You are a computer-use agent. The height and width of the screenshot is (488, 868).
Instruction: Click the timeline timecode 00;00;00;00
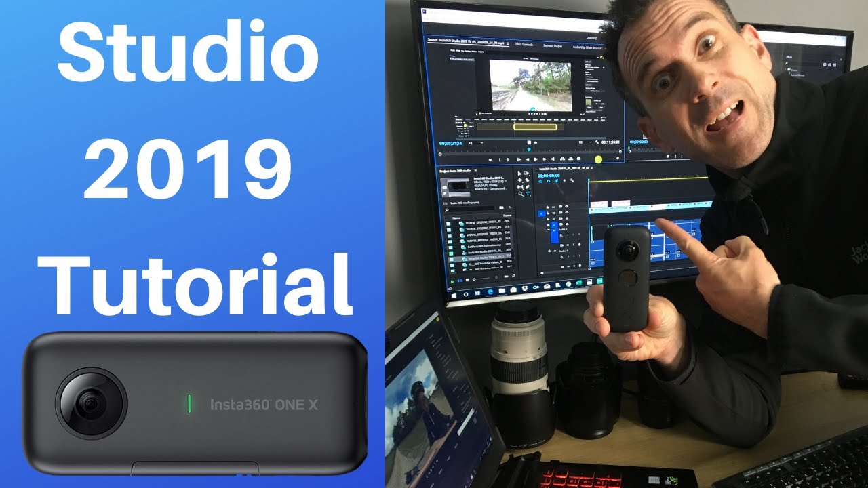(549, 176)
